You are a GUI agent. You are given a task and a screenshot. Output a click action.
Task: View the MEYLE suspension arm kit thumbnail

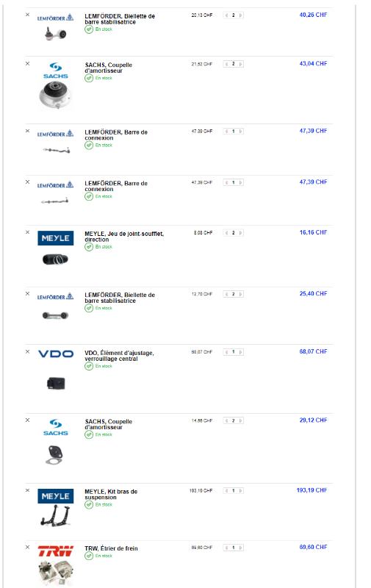56,516
